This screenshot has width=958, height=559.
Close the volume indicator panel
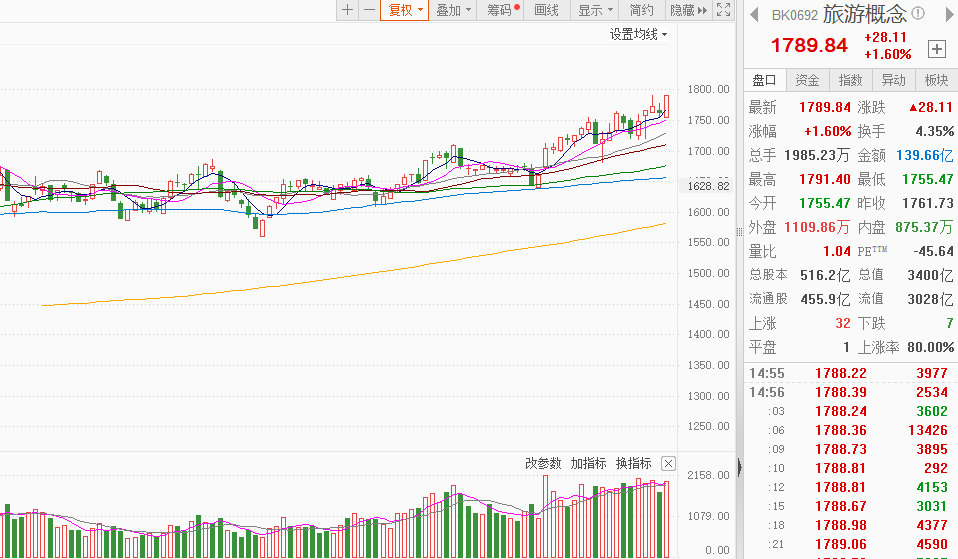coord(668,463)
